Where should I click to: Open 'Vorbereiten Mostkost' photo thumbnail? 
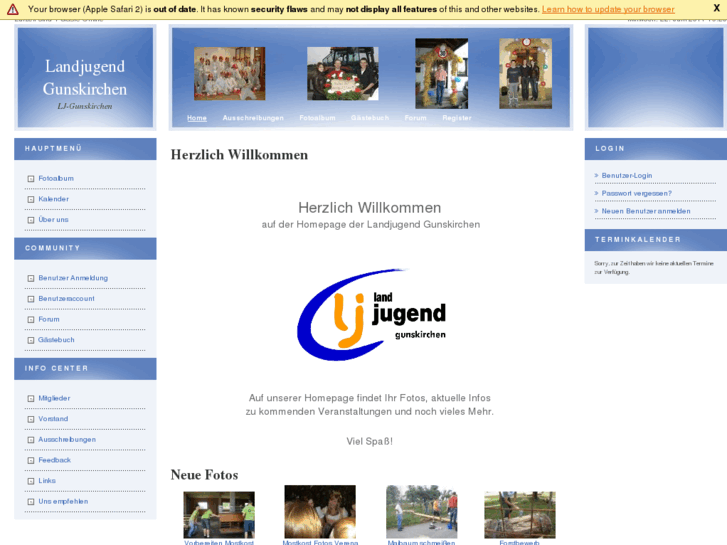[219, 515]
